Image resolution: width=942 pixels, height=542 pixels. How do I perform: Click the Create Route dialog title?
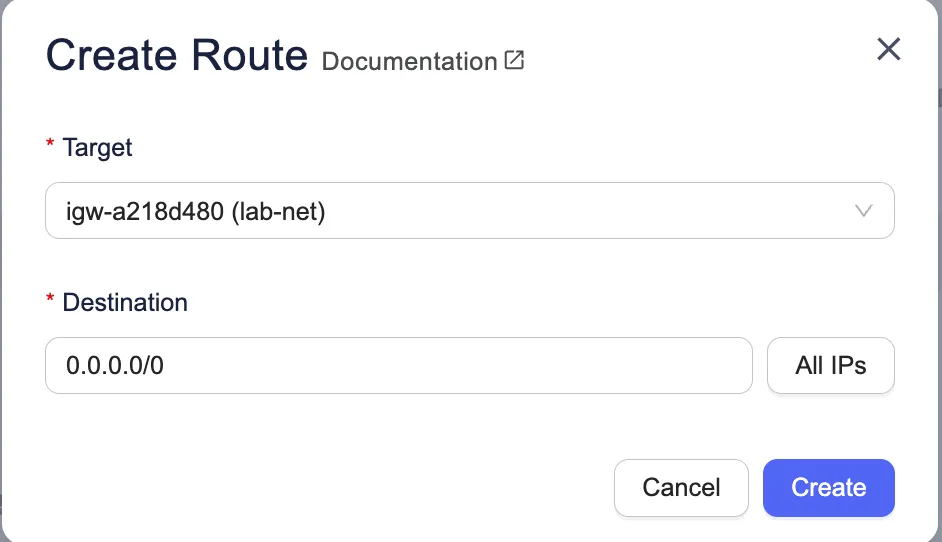pyautogui.click(x=176, y=55)
